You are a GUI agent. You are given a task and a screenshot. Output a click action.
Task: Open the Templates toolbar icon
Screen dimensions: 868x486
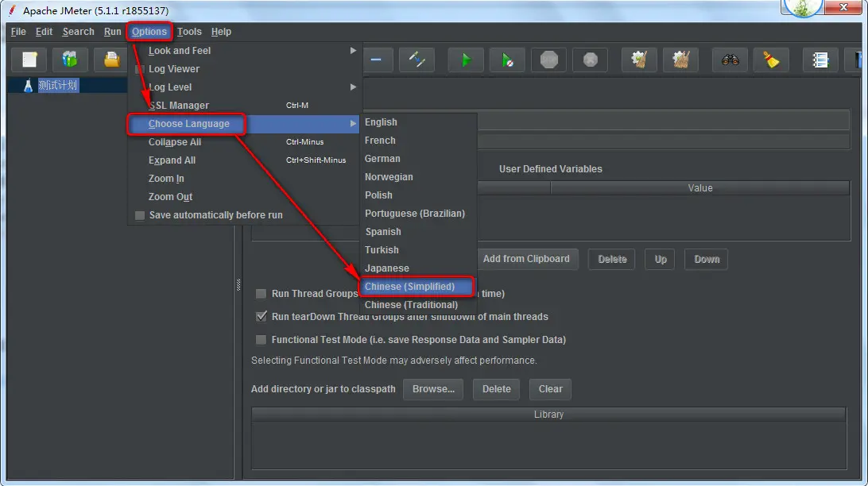70,59
